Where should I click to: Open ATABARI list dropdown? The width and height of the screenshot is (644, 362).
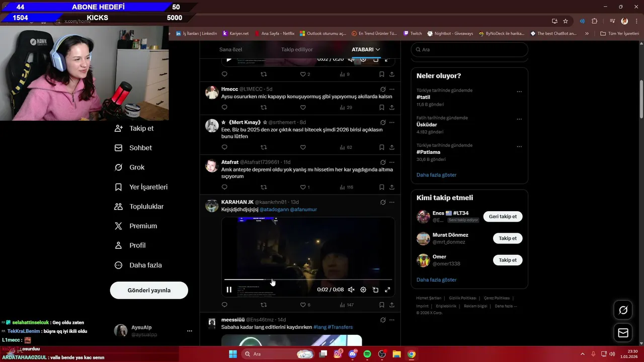(366, 49)
